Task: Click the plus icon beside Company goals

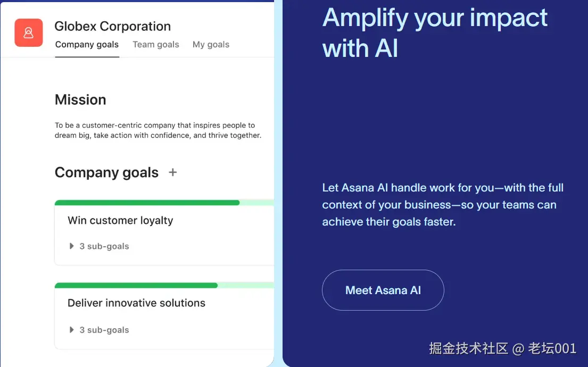Action: click(172, 172)
